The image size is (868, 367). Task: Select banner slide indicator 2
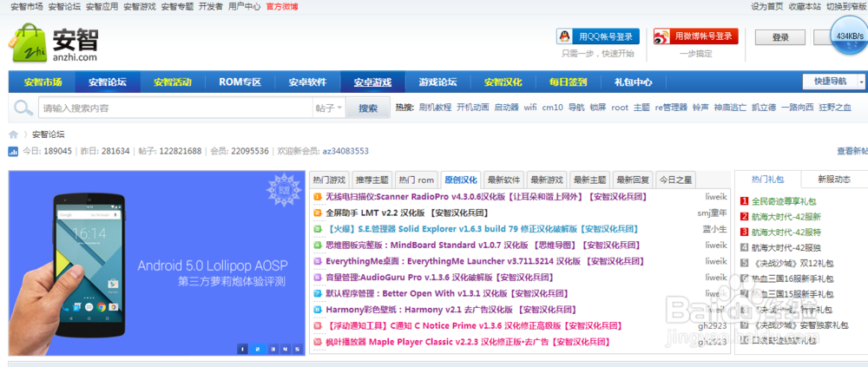click(x=258, y=349)
